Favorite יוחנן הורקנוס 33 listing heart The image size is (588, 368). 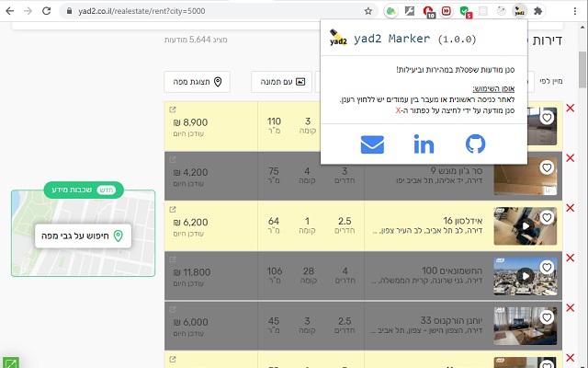pos(547,317)
